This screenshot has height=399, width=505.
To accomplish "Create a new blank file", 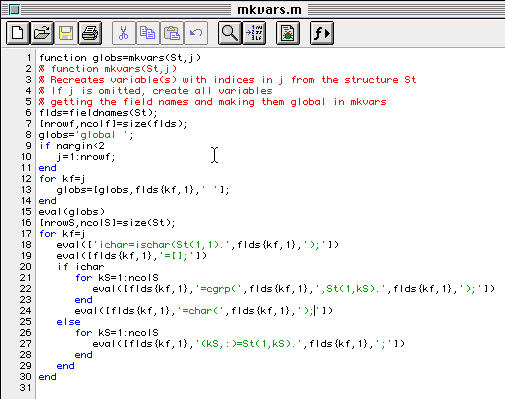I will pyautogui.click(x=18, y=33).
